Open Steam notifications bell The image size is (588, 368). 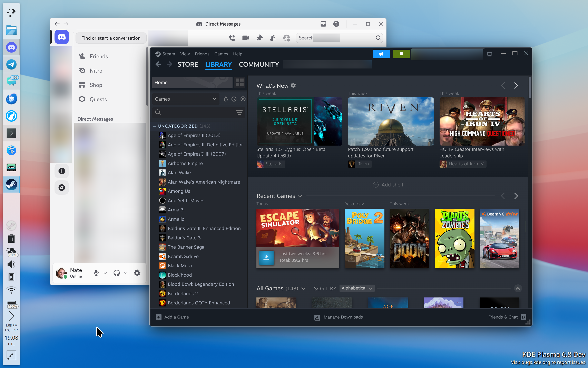point(401,54)
